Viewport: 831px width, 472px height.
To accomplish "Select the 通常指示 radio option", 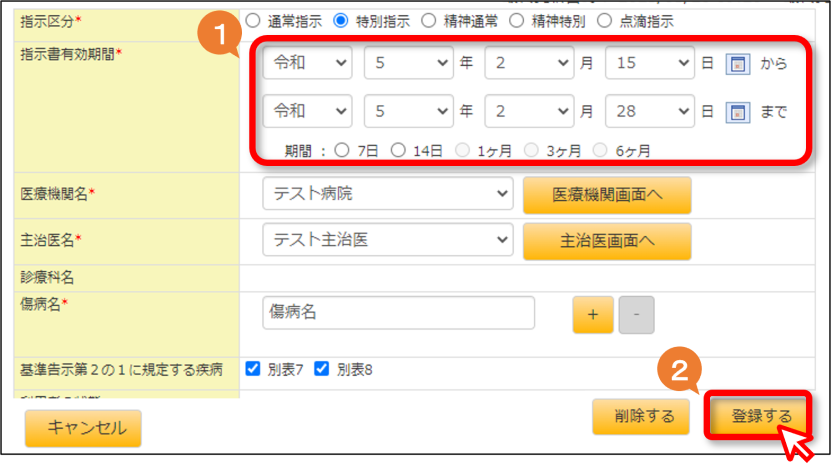I will coord(253,21).
